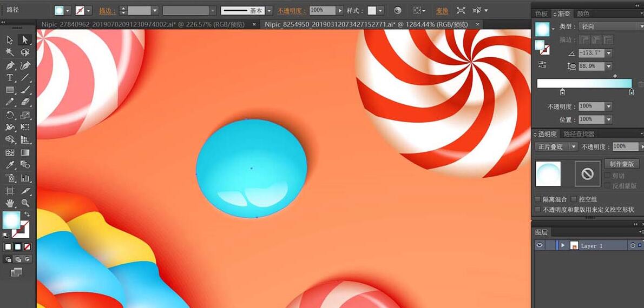This screenshot has width=644, height=308.
Task: Select the Hand tool
Action: (x=10, y=203)
